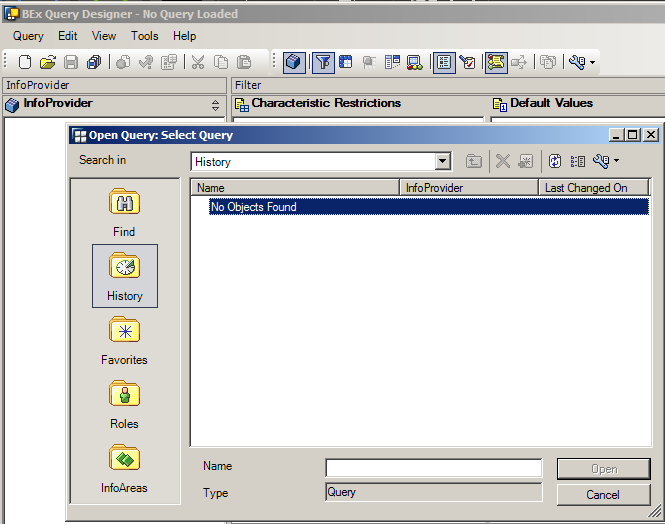
Task: Click the delete X icon in dialog
Action: (503, 161)
